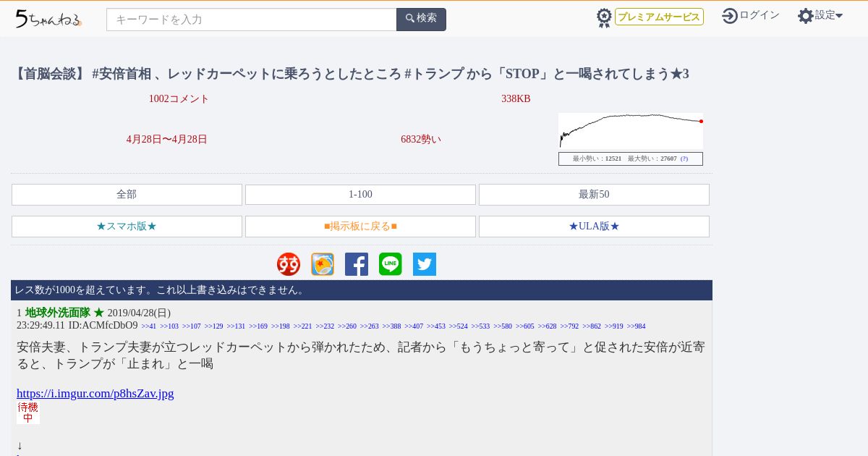Click the 4月28日〜4月28日 date range

tap(167, 140)
